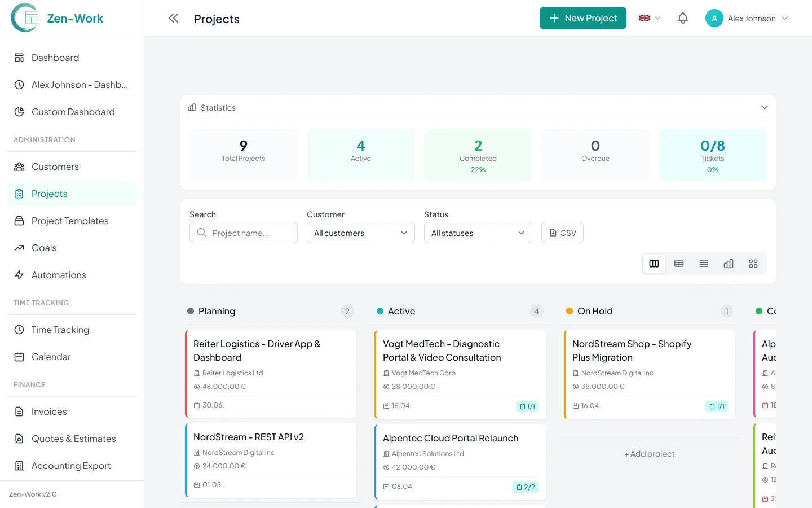The height and width of the screenshot is (508, 812).
Task: Click the Tickets 0/8 statistic tile
Action: (712, 155)
